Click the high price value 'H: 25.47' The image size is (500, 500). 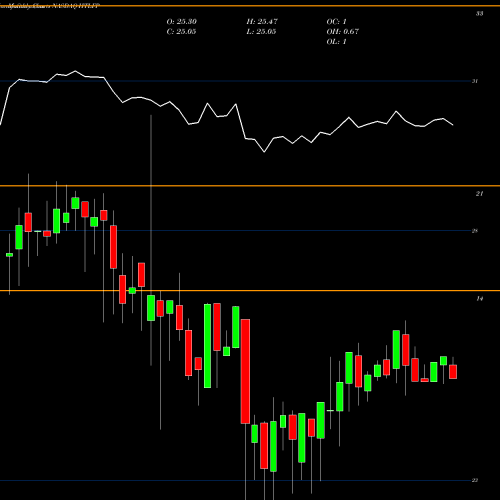[262, 22]
